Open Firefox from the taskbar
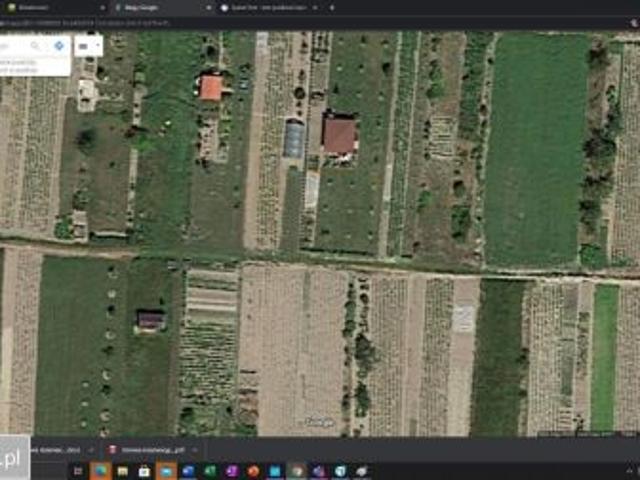 (253, 471)
